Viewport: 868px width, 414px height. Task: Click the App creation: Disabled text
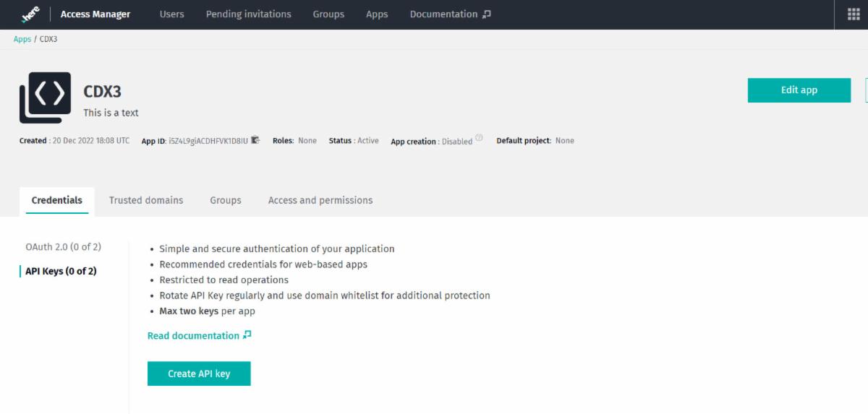click(x=431, y=142)
